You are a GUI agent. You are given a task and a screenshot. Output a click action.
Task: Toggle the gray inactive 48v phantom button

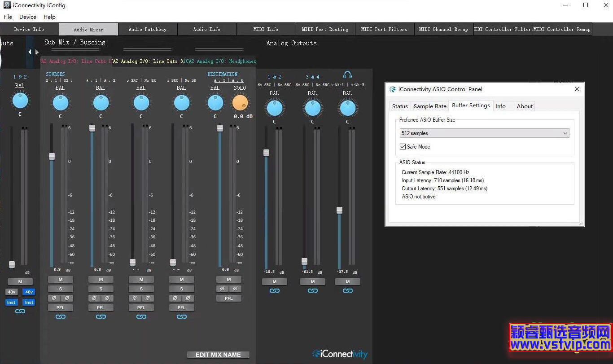coord(11,292)
